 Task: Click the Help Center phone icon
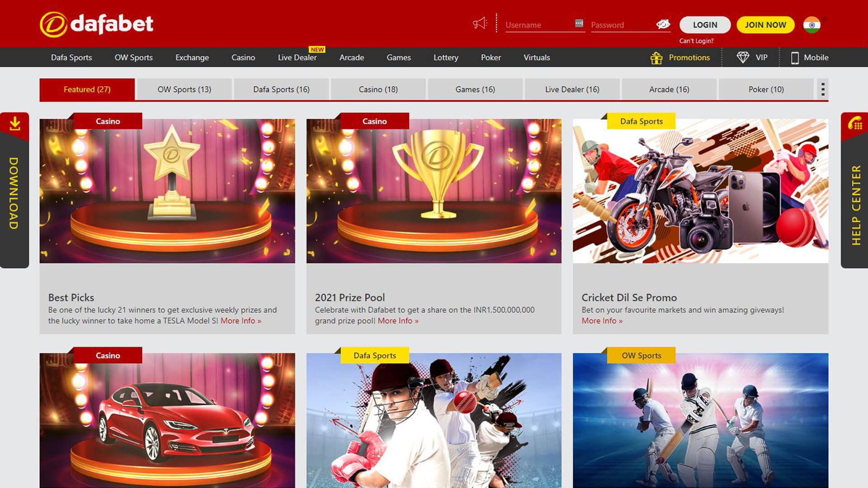[855, 123]
